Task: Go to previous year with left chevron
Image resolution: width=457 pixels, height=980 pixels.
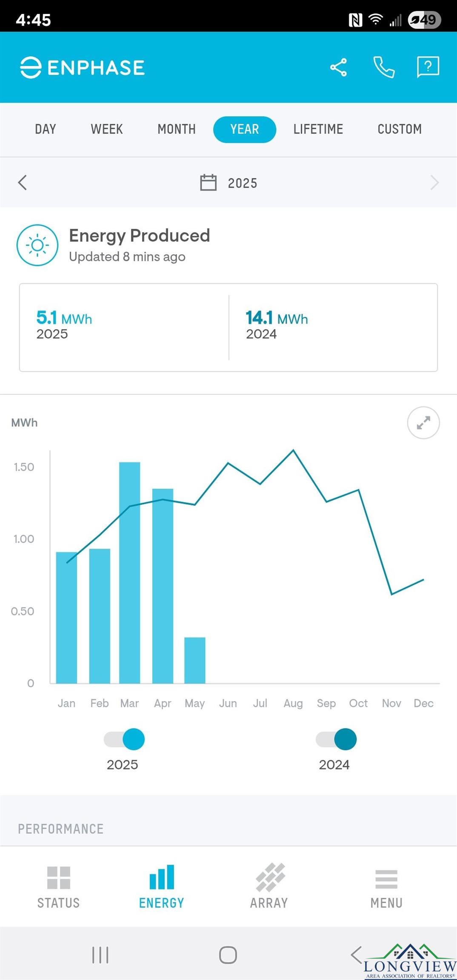Action: pyautogui.click(x=23, y=182)
